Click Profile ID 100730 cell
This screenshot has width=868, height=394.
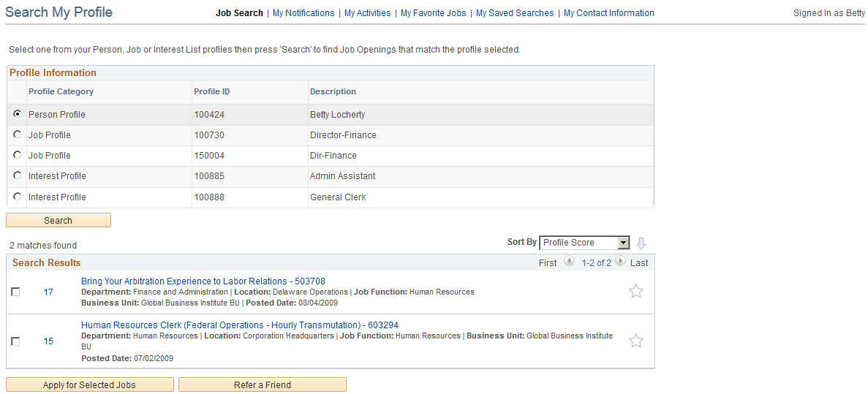tap(209, 135)
